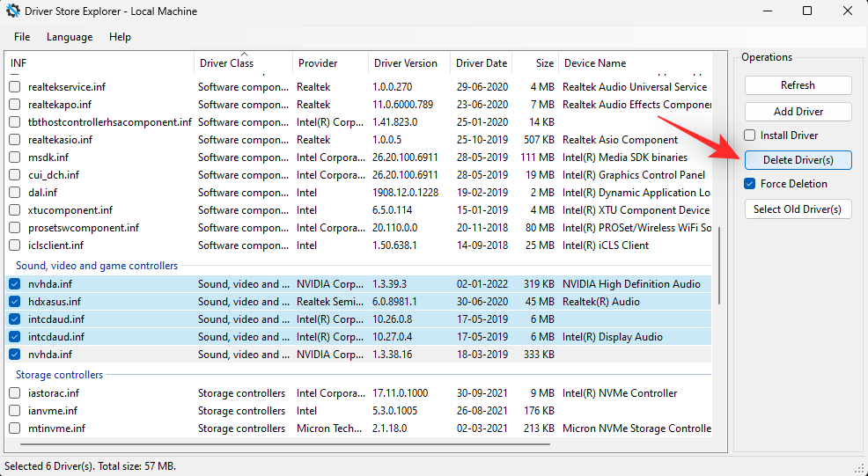Screen dimensions: 868x476
Task: Enable the Install Driver checkbox
Action: pyautogui.click(x=750, y=135)
